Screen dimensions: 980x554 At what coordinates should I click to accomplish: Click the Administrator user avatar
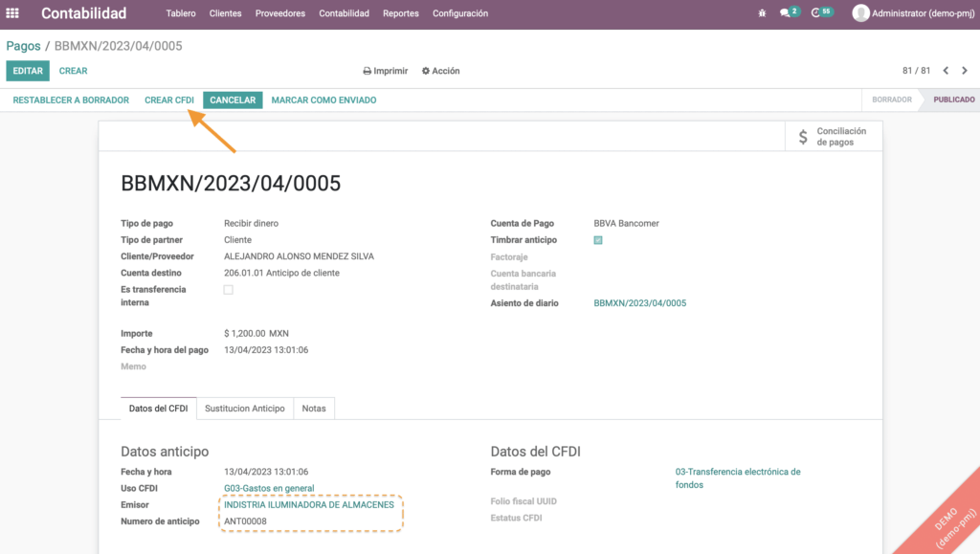(860, 13)
